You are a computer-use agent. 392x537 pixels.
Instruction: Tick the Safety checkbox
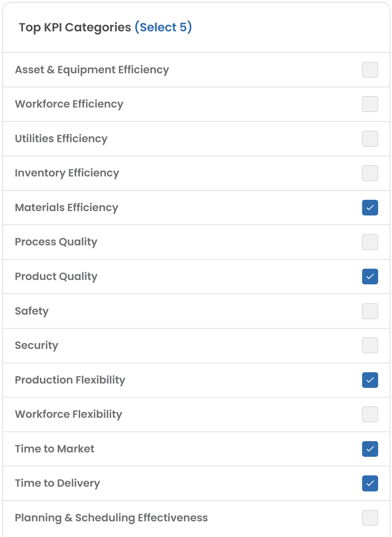[370, 311]
